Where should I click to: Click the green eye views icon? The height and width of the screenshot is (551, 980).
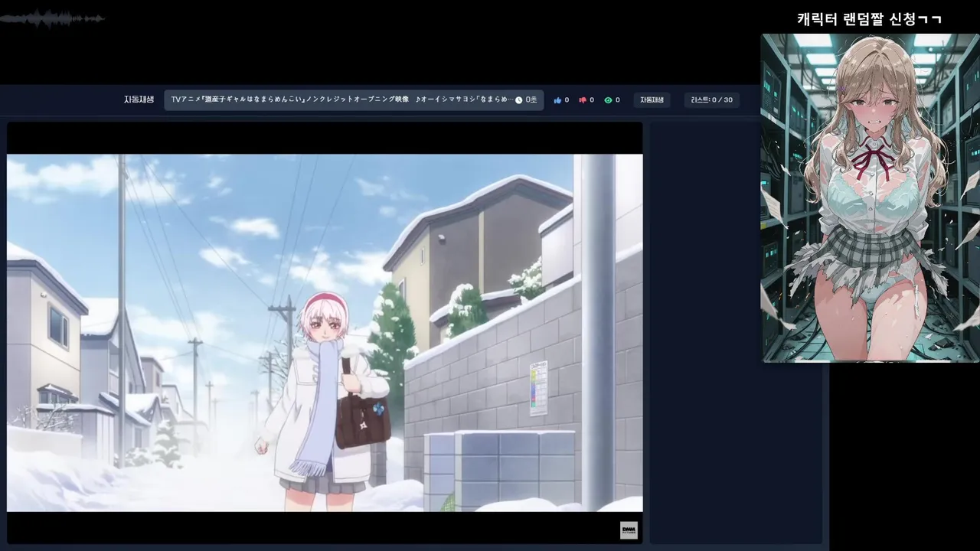click(x=608, y=100)
